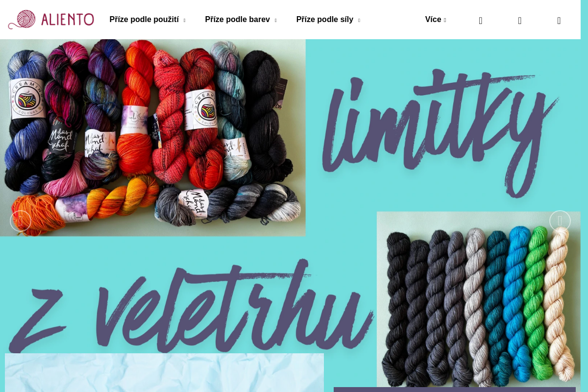Expand arrow beside Příze podle síly

[359, 21]
